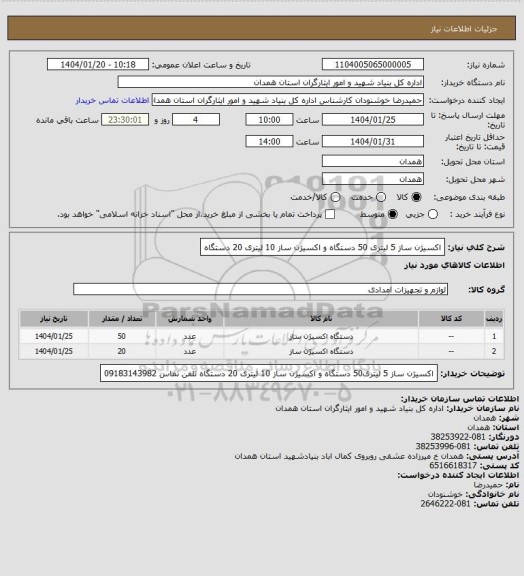Viewport: 524px width, 576px height.
Task: Click the contact phone 38253996-081
Action: [443, 446]
